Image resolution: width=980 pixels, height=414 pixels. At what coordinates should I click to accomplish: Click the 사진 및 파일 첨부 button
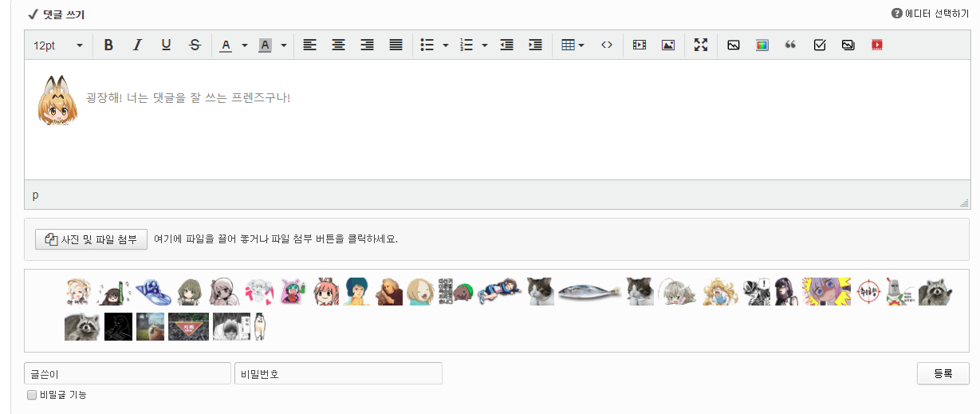(92, 239)
